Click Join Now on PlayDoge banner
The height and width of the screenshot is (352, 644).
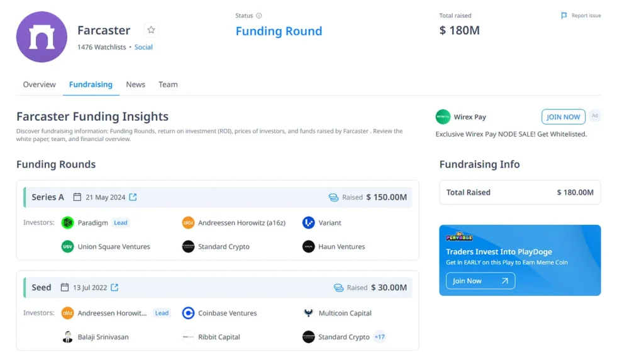(480, 281)
